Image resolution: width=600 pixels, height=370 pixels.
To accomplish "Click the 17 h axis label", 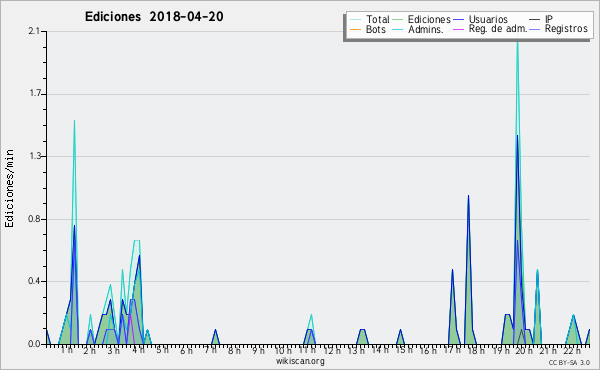I will (x=452, y=350).
